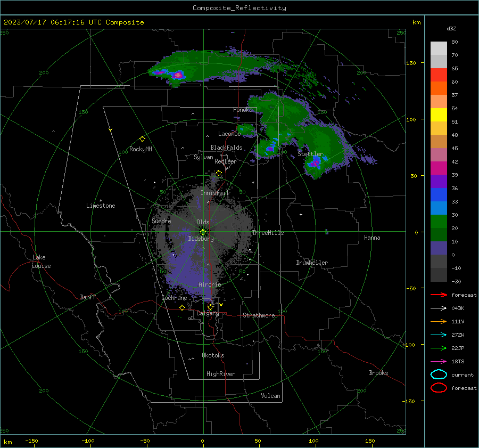This screenshot has width=479, height=448.
Task: Click the green 22JP arrow icon
Action: tap(439, 348)
